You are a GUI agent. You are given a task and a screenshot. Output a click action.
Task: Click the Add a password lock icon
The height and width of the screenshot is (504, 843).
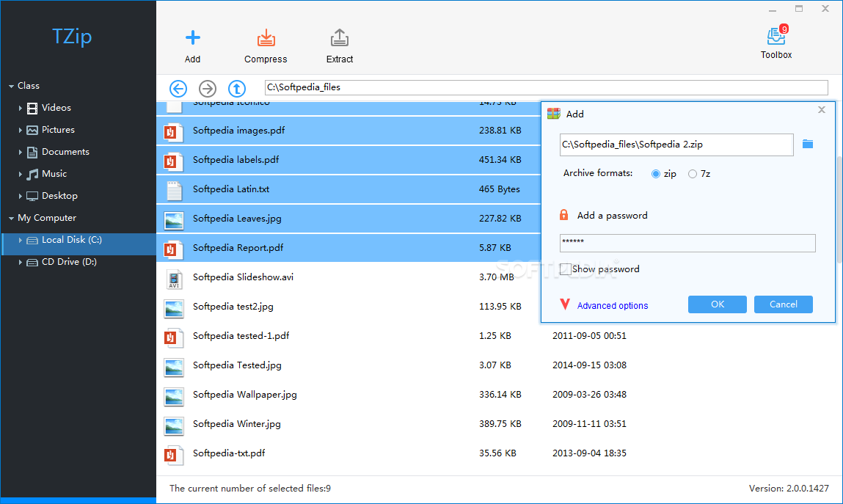[564, 215]
